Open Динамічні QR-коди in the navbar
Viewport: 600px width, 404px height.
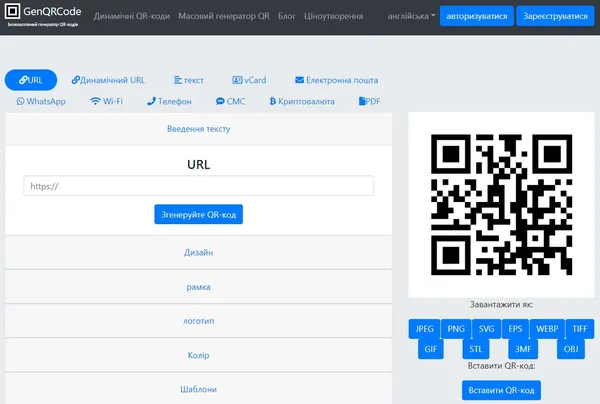click(132, 16)
